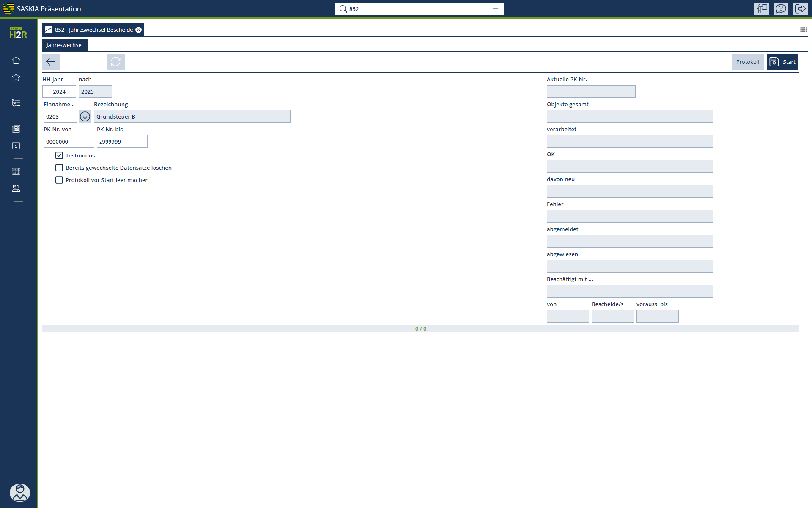Open the tab overview grid icon

click(x=804, y=30)
